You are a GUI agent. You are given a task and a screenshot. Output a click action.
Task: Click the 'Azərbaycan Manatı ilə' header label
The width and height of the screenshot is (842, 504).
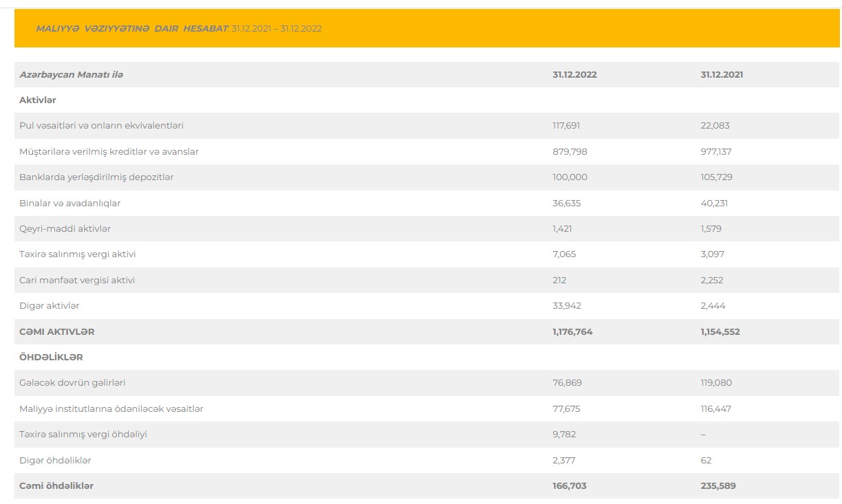[x=72, y=74]
